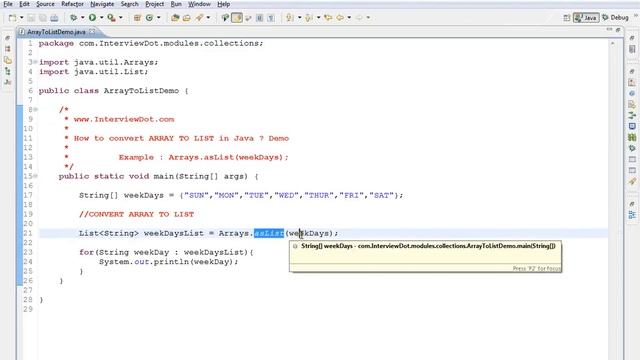Click the Last Edit Location icon
This screenshot has width=640, height=360.
click(x=328, y=18)
